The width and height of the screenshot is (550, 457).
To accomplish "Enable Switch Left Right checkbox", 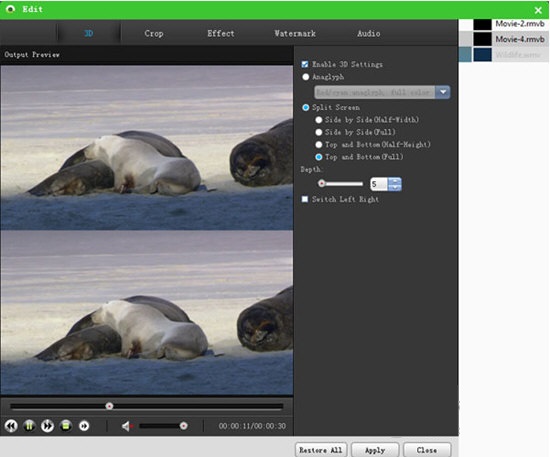I will (x=305, y=199).
